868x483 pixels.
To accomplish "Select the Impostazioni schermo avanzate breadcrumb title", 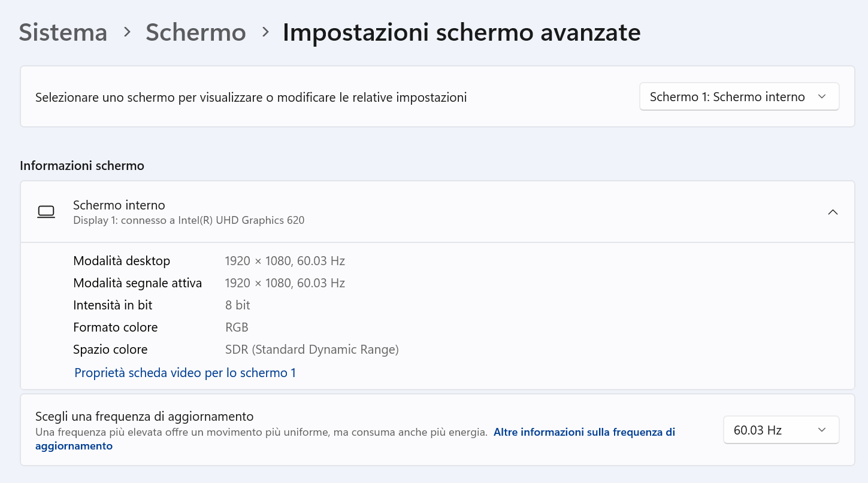I will tap(461, 33).
